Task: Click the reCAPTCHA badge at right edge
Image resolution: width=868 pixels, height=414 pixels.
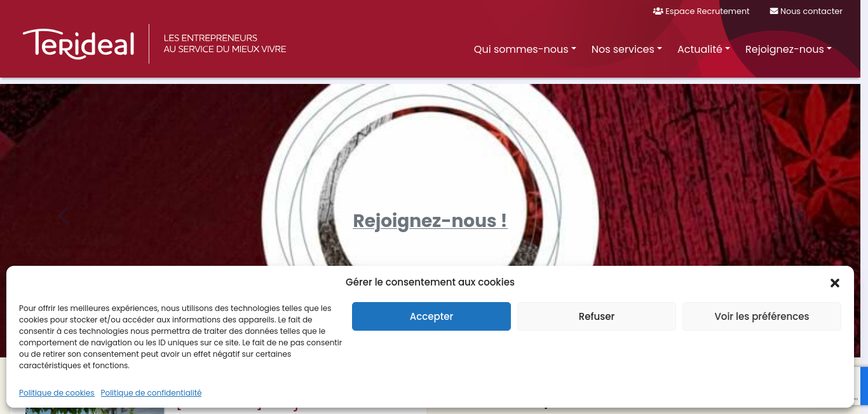Action: point(861,386)
